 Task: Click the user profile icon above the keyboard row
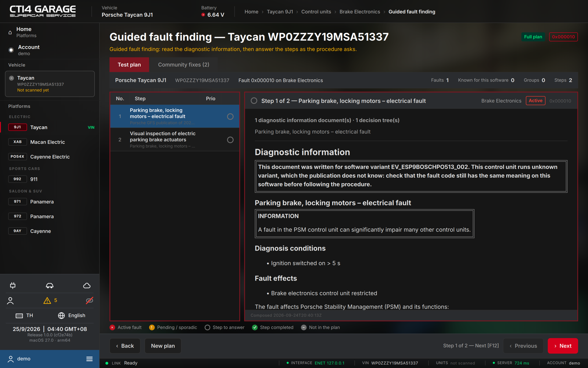click(x=10, y=301)
